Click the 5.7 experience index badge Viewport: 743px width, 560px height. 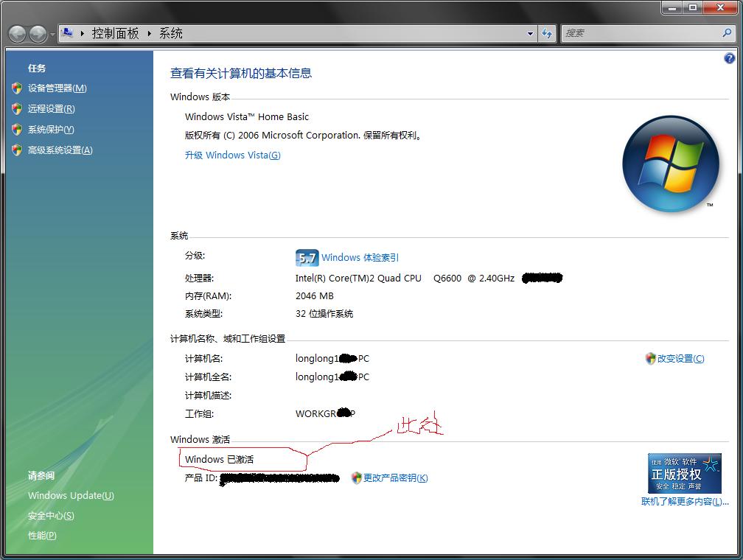point(307,258)
